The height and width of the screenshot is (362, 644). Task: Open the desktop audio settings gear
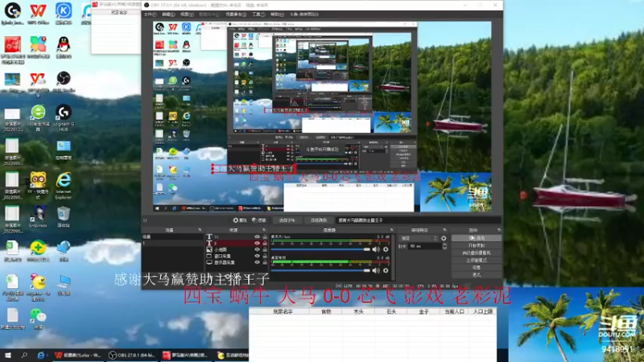point(386,270)
